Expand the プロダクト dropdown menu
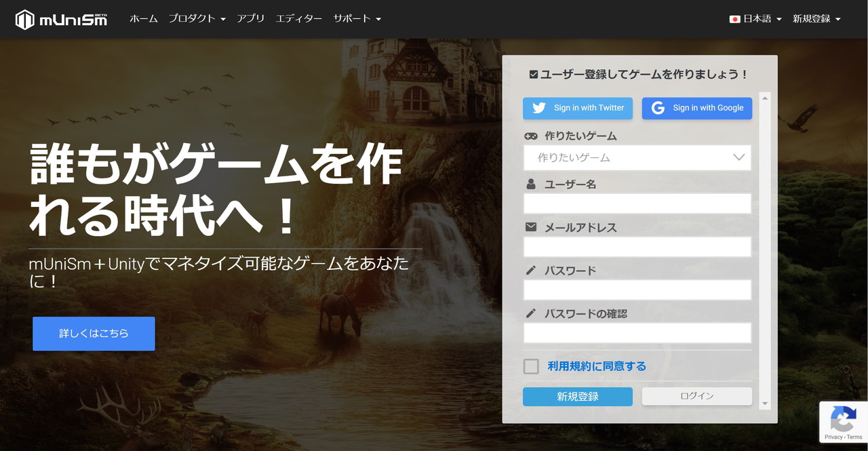This screenshot has height=451, width=868. coord(197,19)
